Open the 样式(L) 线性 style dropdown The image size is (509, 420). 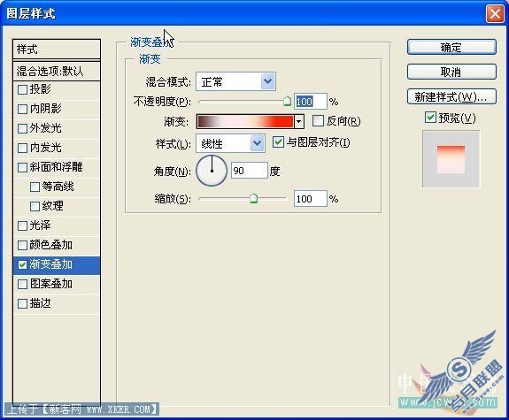257,143
